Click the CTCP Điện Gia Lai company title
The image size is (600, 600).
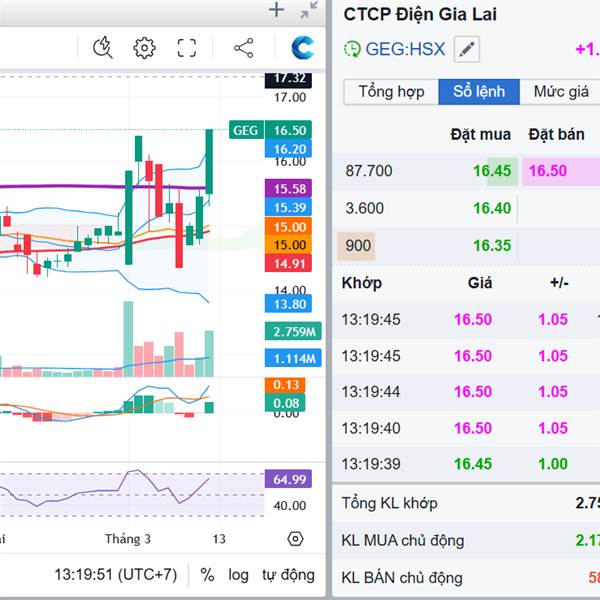coord(420,15)
